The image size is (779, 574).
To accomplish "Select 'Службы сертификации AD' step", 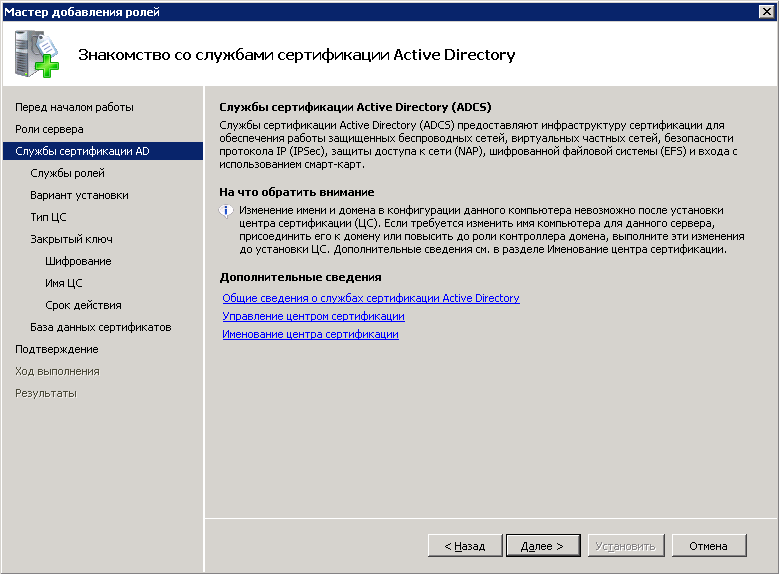I will (82, 151).
